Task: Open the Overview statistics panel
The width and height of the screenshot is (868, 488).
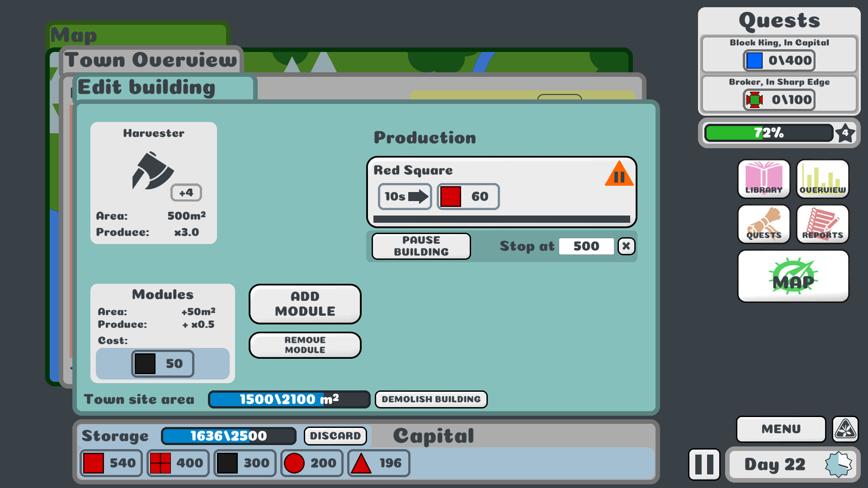Action: (822, 179)
